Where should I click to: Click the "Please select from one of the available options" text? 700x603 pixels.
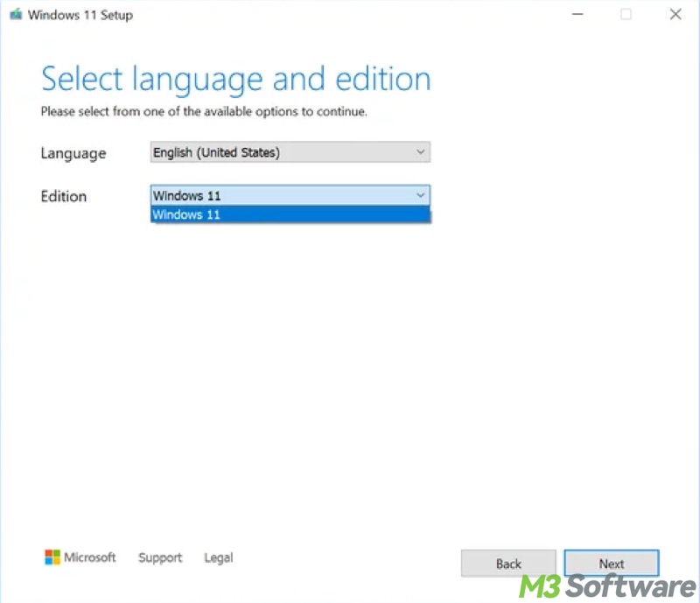204,112
